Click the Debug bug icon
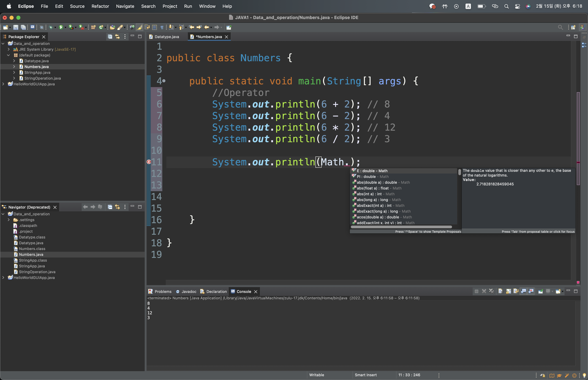 tap(51, 27)
